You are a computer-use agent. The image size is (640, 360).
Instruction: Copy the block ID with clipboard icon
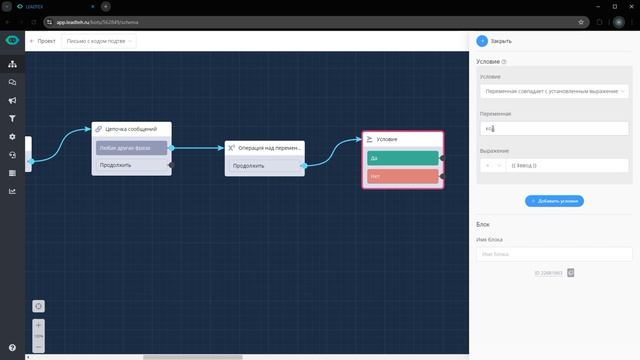(x=571, y=273)
